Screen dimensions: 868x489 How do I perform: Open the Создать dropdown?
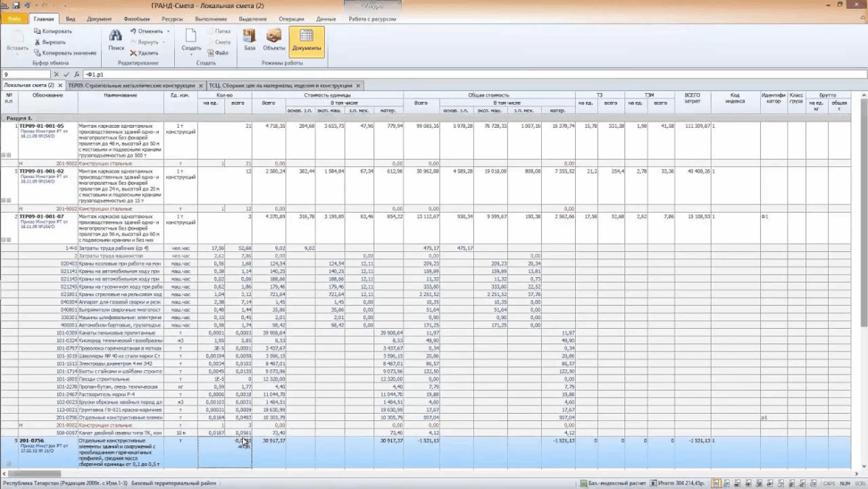coord(190,48)
